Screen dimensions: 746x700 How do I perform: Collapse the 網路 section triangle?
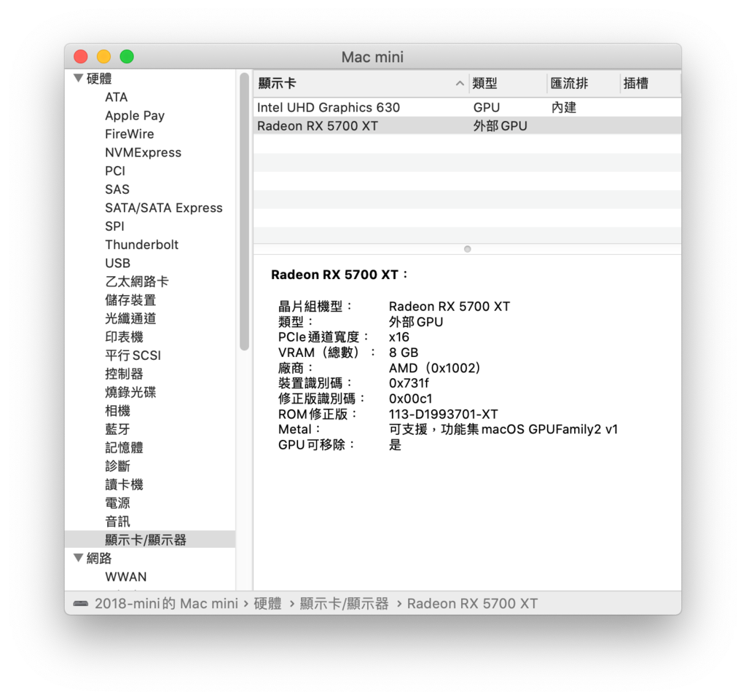[79, 558]
